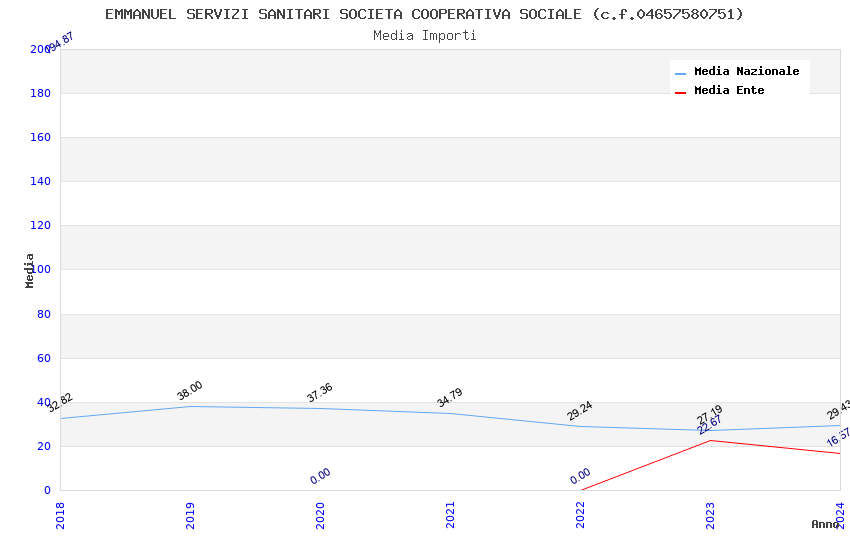Screen dimensions: 850x550
Task: Click the 2021 x-axis year label
Action: pos(450,515)
